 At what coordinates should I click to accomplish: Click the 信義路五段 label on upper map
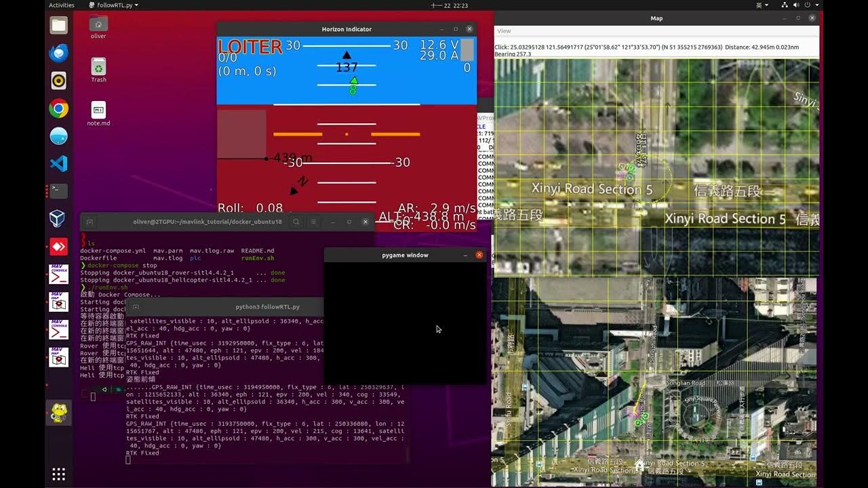(728, 191)
